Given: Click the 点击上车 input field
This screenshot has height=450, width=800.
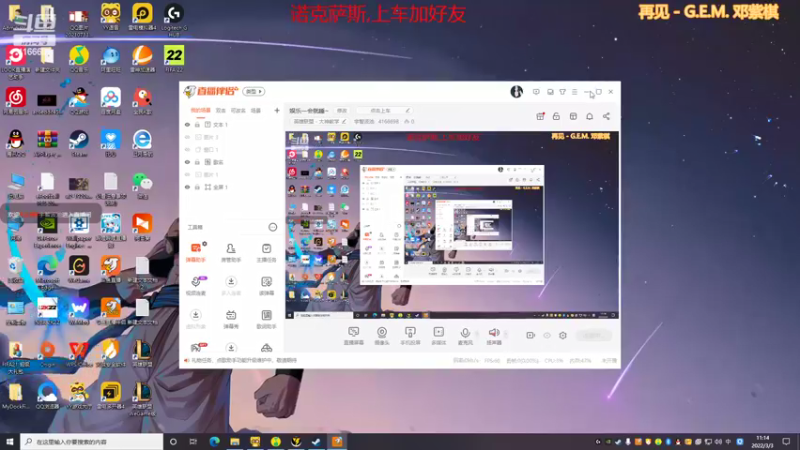Looking at the screenshot, I should 384,110.
